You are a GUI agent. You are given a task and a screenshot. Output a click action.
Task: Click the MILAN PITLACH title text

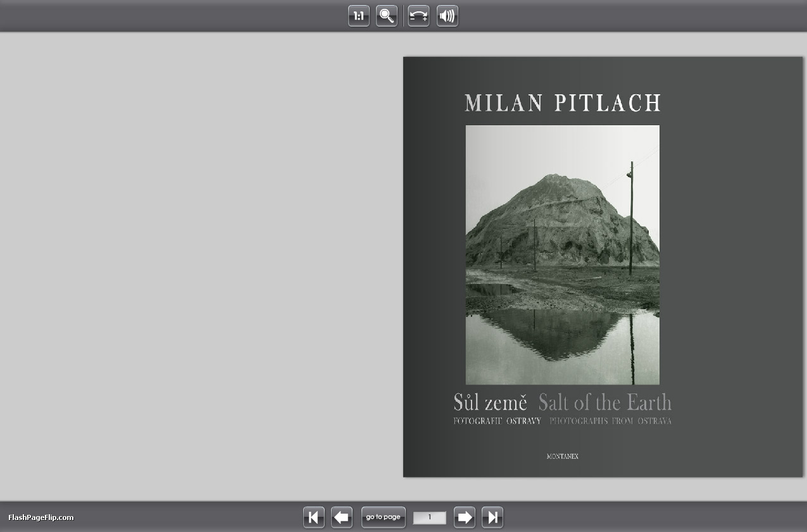click(563, 103)
